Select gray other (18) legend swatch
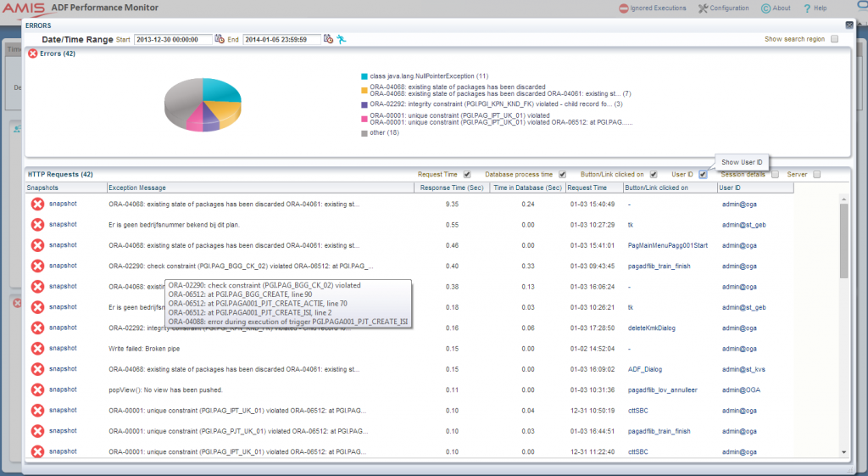 [364, 133]
